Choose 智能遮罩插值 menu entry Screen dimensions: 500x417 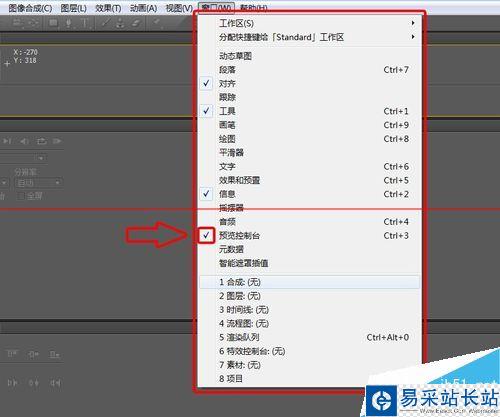310,263
